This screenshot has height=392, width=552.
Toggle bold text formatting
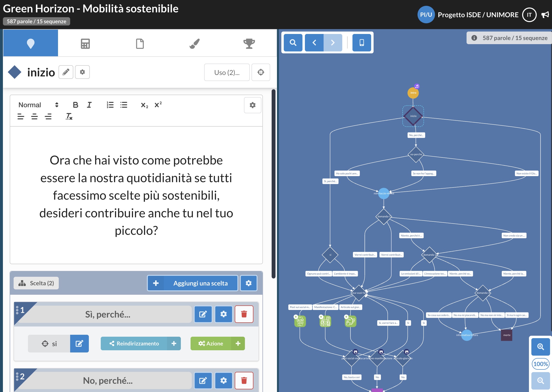[75, 105]
